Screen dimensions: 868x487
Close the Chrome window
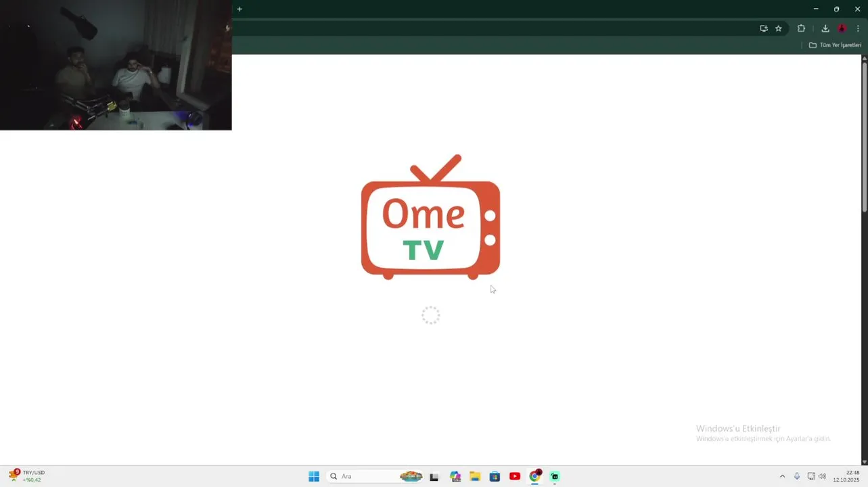(858, 9)
